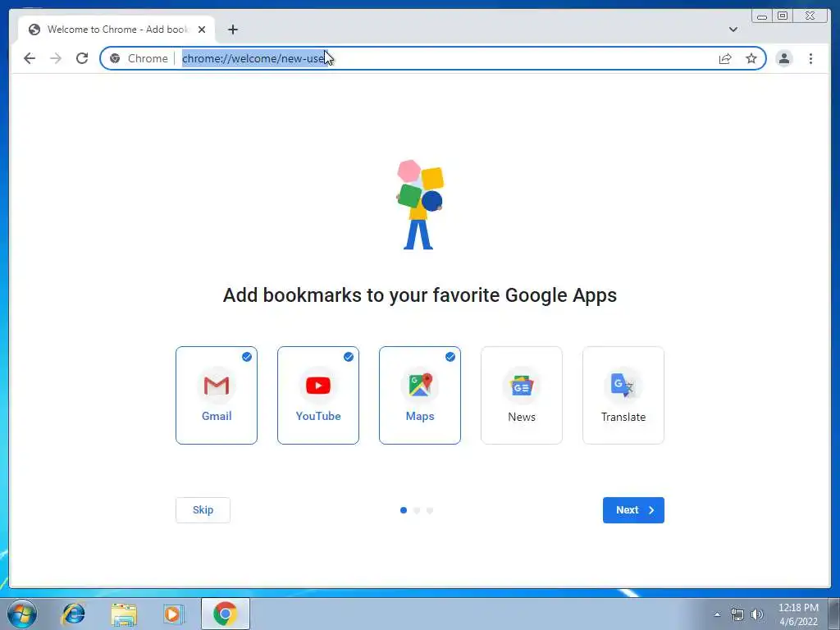Click the second step indicator dot
Screen dimensions: 840x630
click(x=417, y=510)
